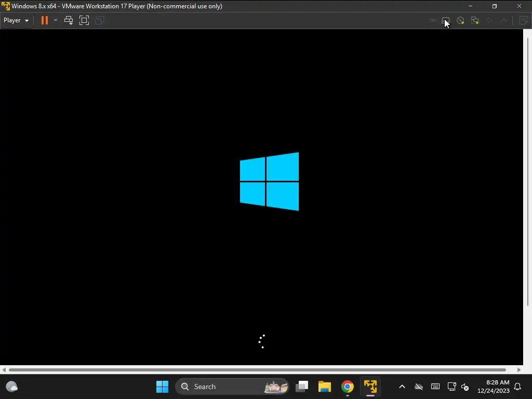Click the VMware logo in title bar
Screen dimensions: 532x399
coord(5,6)
